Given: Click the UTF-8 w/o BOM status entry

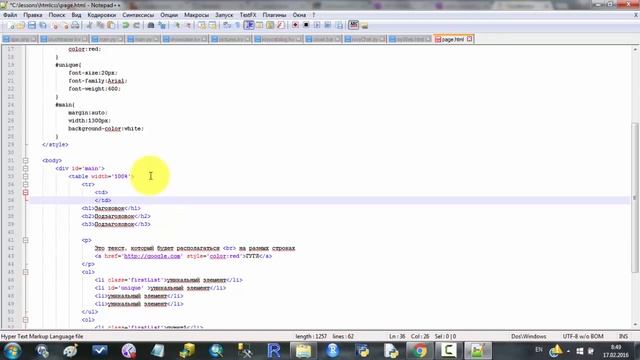Looking at the screenshot, I should [x=582, y=336].
